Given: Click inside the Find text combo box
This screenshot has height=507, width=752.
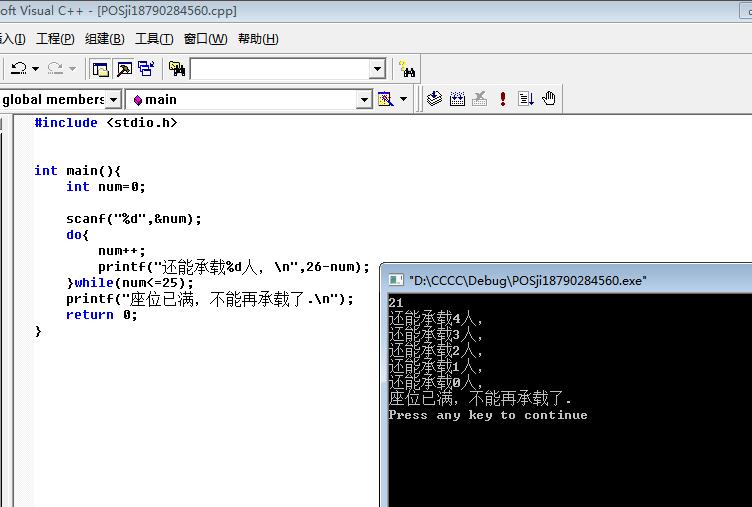Looking at the screenshot, I should (281, 69).
